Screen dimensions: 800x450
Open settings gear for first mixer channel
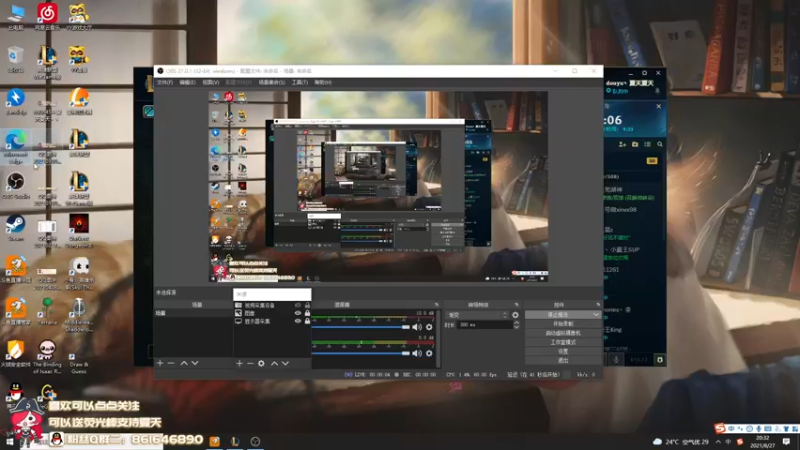point(429,327)
